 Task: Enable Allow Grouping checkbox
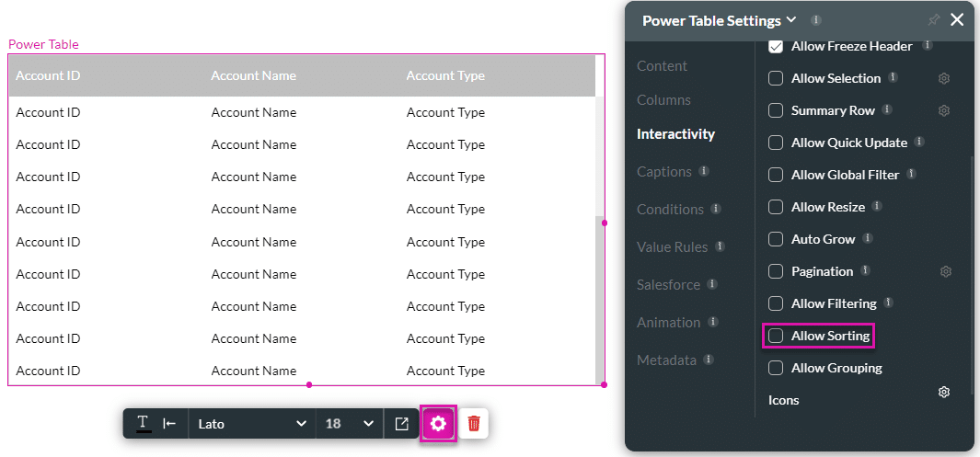pyautogui.click(x=776, y=368)
